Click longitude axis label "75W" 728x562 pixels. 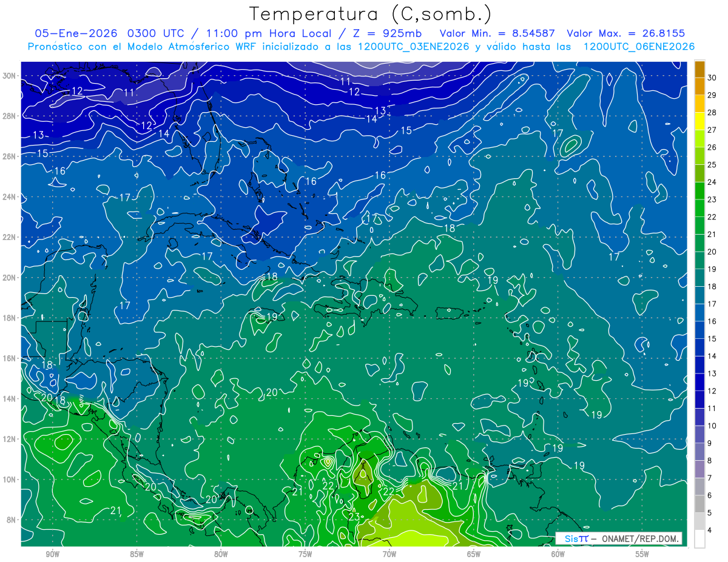pos(305,554)
